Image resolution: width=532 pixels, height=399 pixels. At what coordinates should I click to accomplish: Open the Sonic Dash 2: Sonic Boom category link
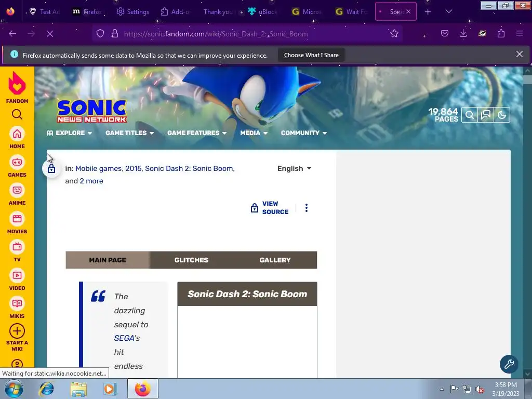pyautogui.click(x=189, y=169)
